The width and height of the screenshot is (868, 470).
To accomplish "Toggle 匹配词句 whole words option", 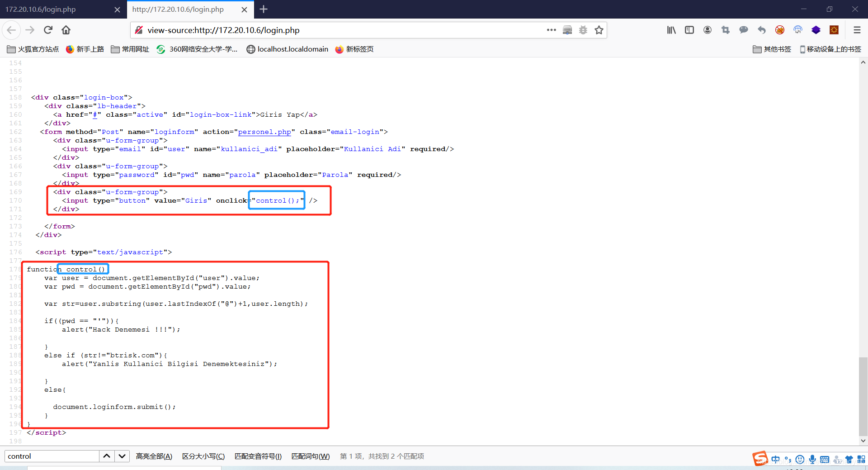I will 311,456.
